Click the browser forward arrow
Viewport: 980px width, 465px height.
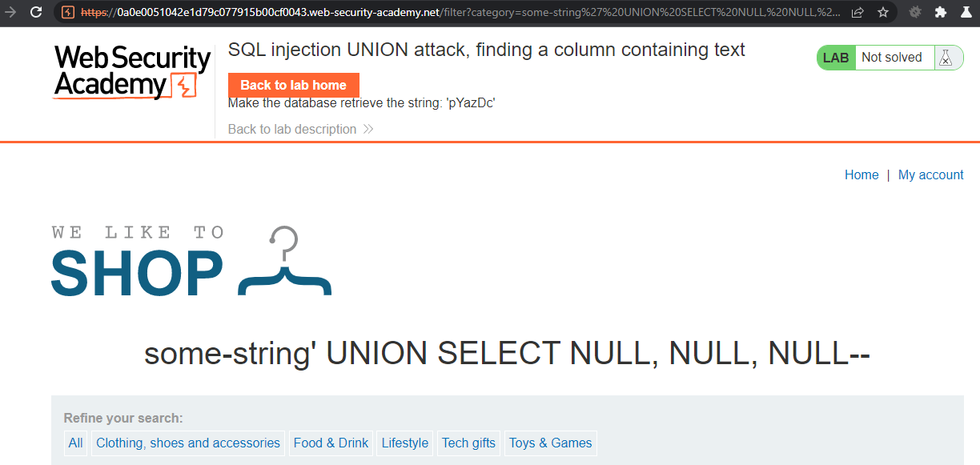pos(12,12)
